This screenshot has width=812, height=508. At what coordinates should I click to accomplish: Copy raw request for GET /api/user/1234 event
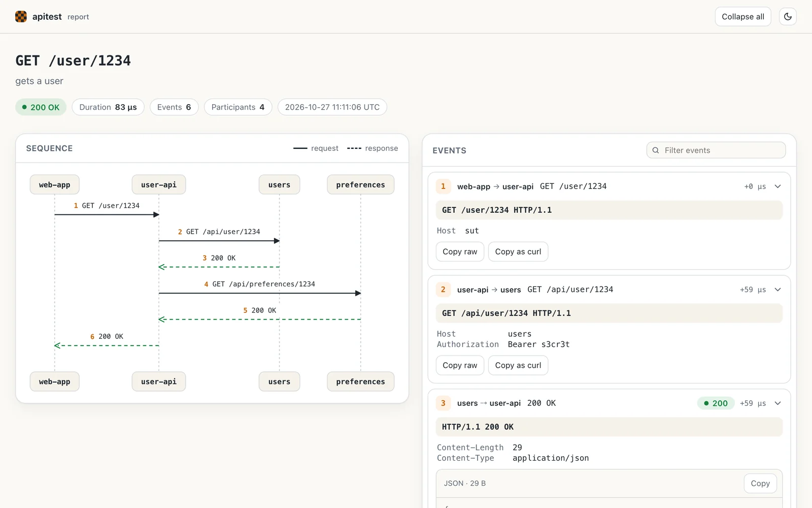point(460,365)
